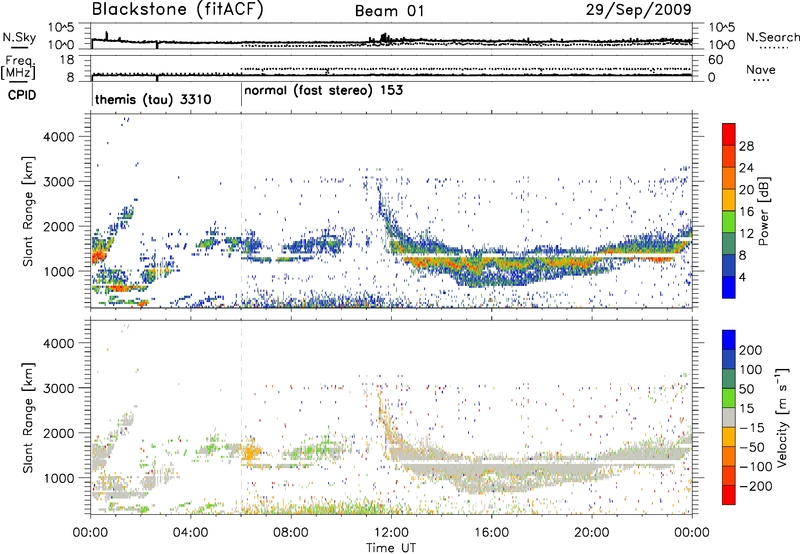The height and width of the screenshot is (554, 800).
Task: Click the 'Nave' legend label
Action: tap(761, 69)
